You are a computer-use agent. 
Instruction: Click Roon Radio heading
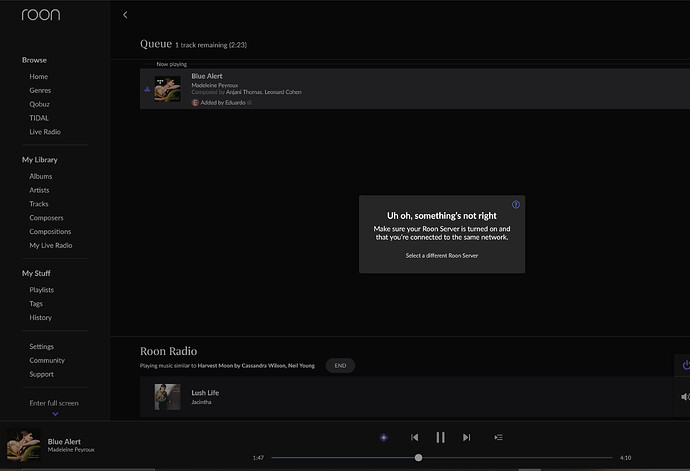(x=169, y=351)
